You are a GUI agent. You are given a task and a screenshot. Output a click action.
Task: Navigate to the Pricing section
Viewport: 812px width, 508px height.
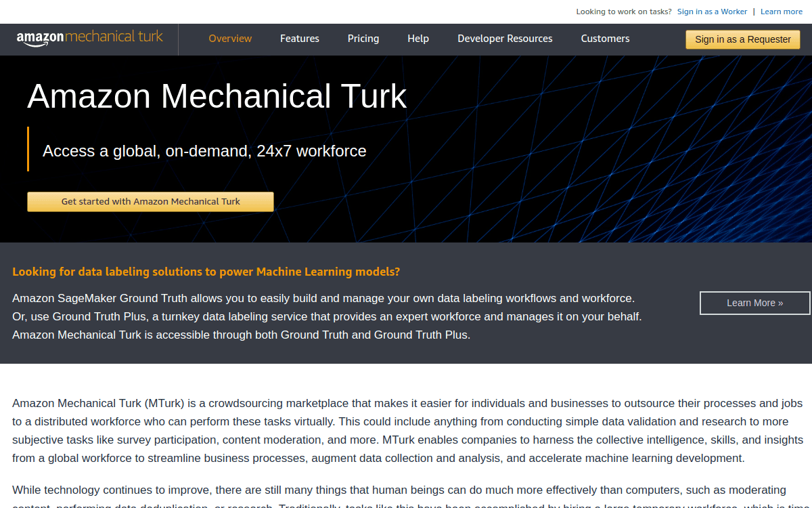[x=363, y=39]
